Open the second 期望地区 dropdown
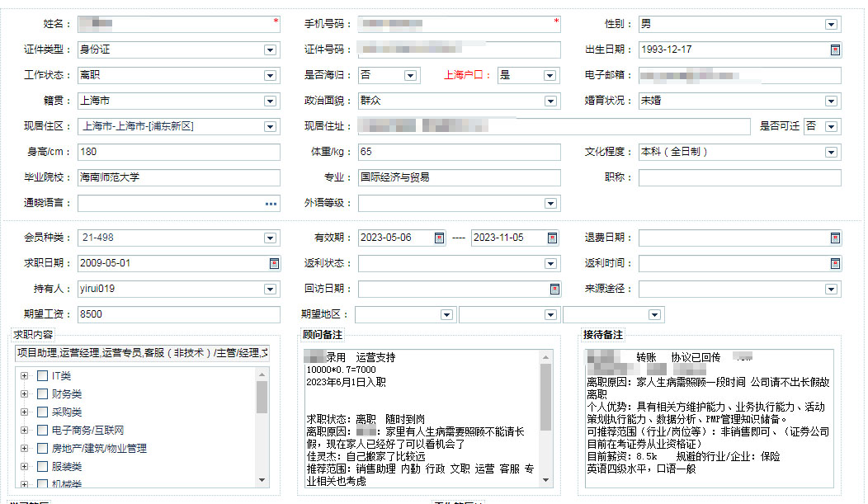This screenshot has height=504, width=868. 550,315
